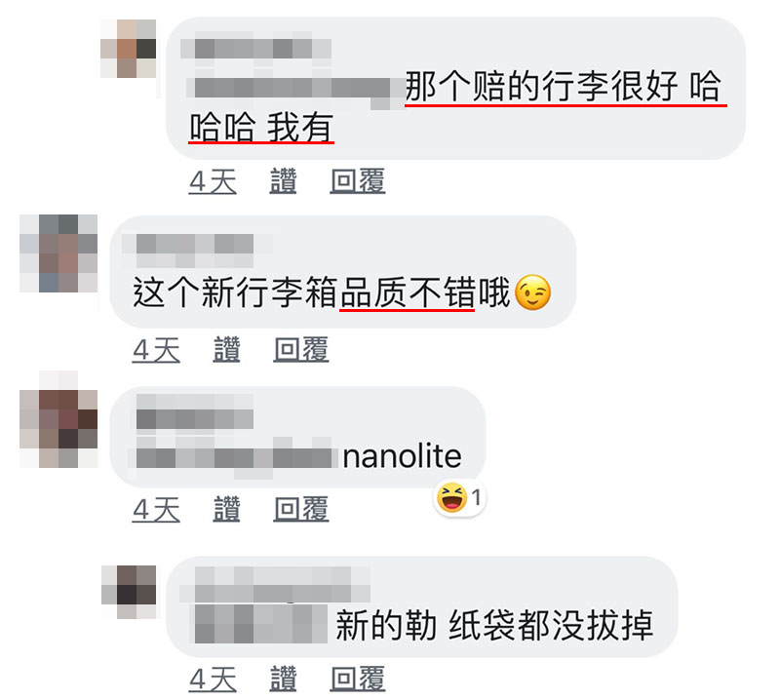
Task: Open first commenter's pixelated avatar
Action: tap(129, 49)
